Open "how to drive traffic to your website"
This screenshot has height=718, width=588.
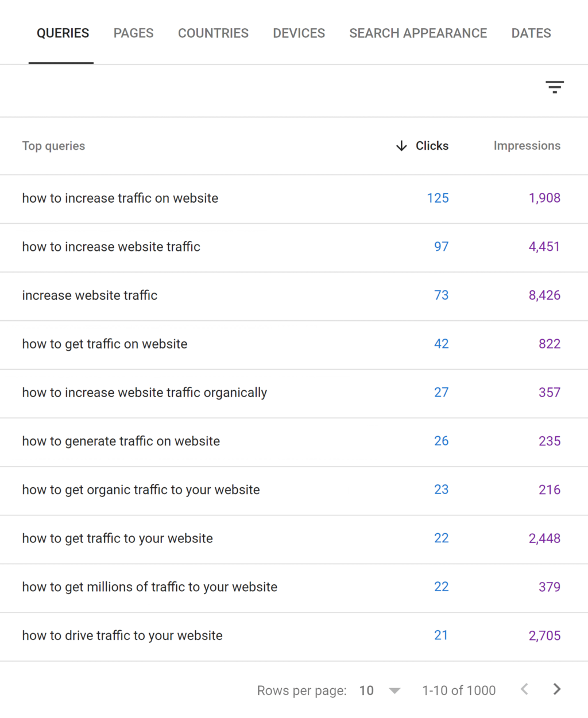coord(122,635)
